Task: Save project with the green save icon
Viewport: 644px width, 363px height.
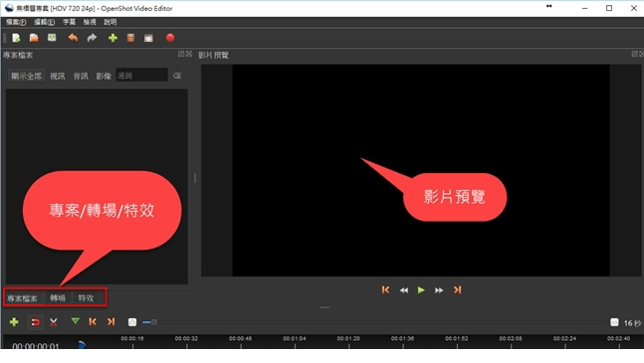Action: click(52, 38)
